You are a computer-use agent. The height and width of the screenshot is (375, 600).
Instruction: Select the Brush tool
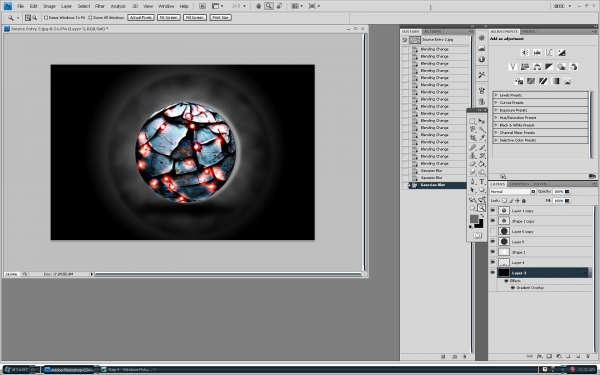click(482, 147)
